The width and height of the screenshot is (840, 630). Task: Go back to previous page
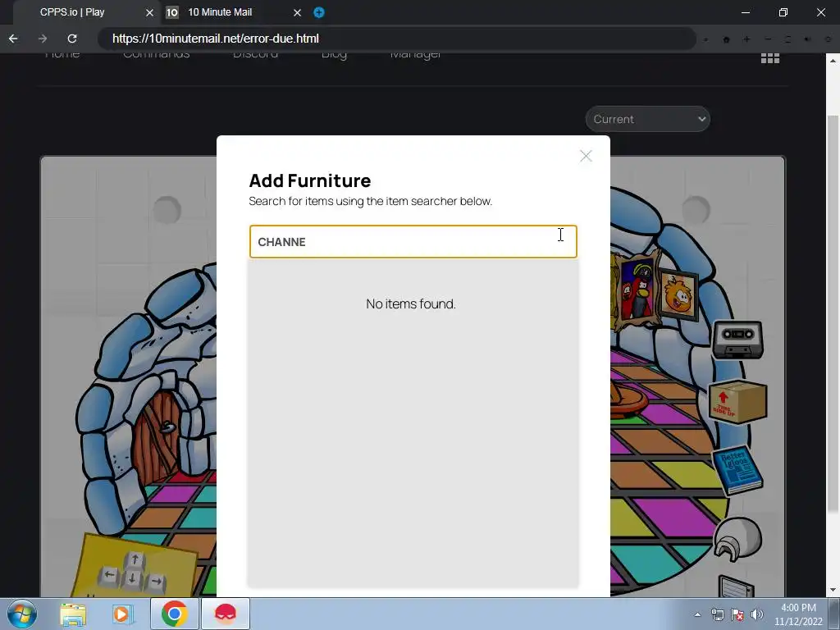point(13,39)
